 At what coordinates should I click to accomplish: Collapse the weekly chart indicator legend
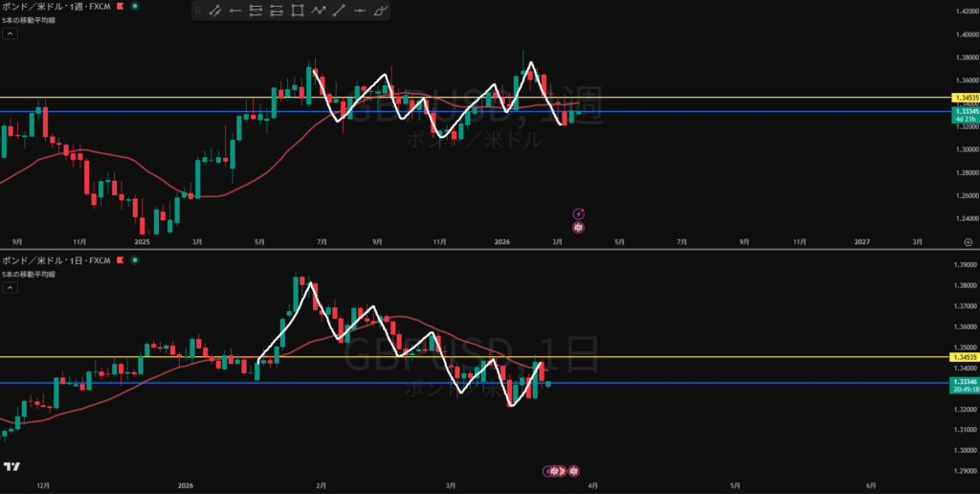[10, 33]
